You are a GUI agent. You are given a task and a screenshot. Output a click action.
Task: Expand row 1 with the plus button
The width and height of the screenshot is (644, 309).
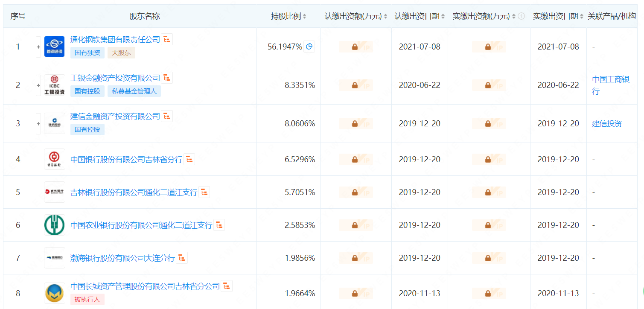38,47
